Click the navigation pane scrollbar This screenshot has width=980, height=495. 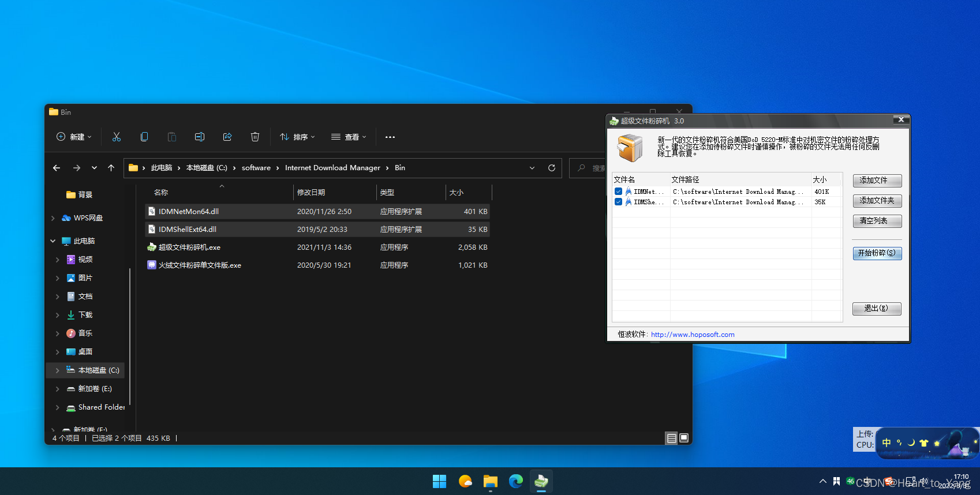click(x=130, y=337)
